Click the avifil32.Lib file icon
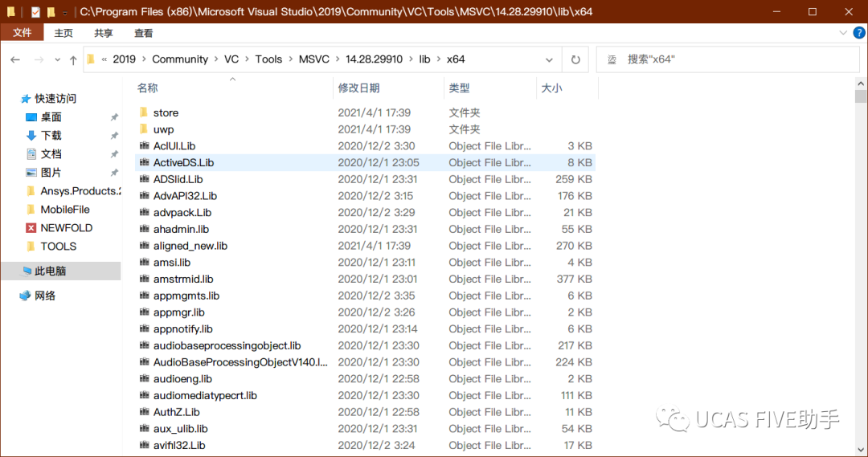This screenshot has height=457, width=868. point(145,445)
